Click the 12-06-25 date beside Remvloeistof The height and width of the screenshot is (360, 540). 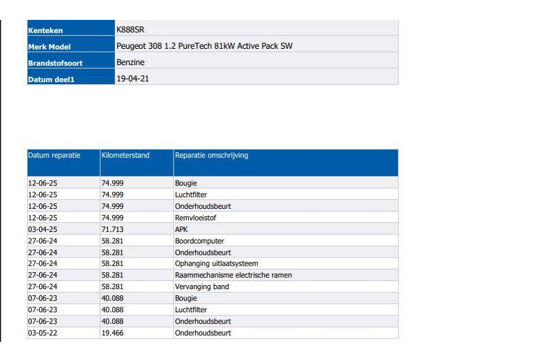click(x=43, y=218)
